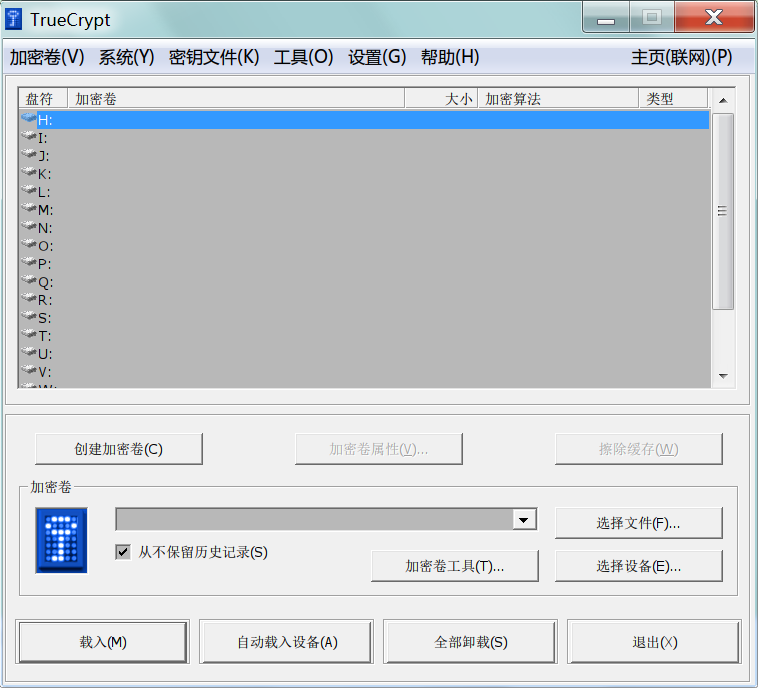Close the TrueCrypt window
758x688 pixels.
tap(714, 17)
